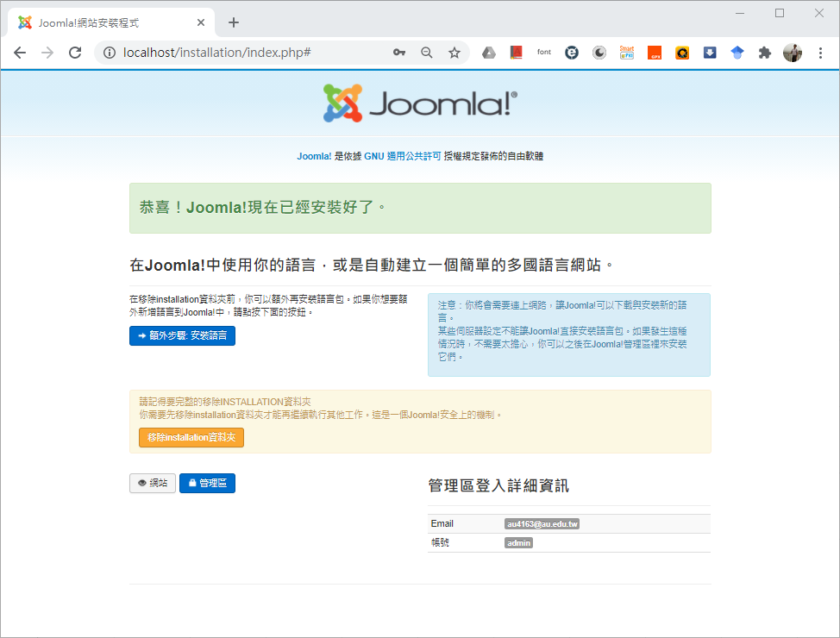Open saved passwords key icon

pos(399,53)
